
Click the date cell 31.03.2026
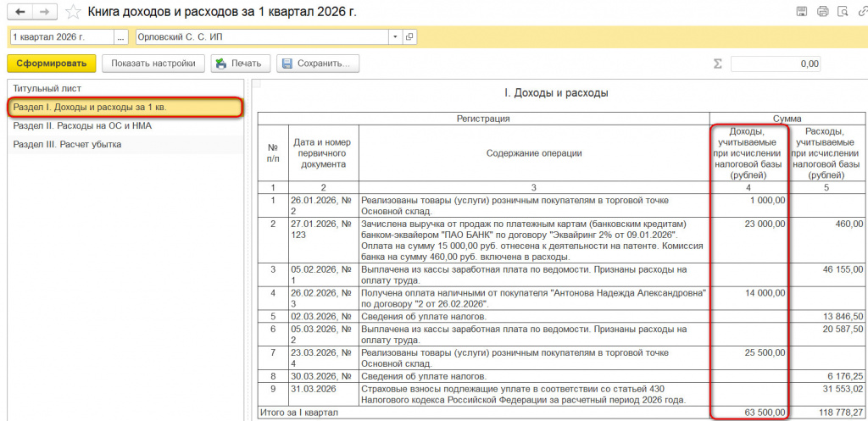pyautogui.click(x=324, y=394)
